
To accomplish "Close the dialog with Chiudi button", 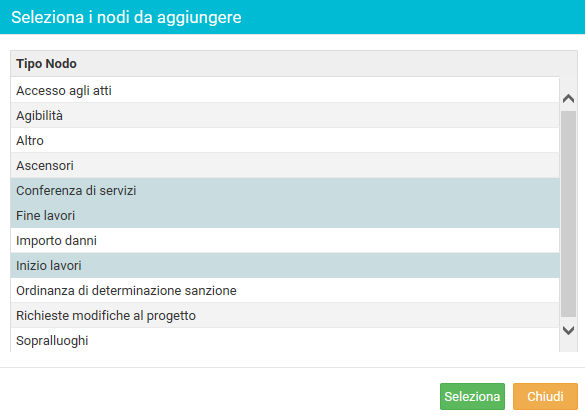I will (x=545, y=396).
